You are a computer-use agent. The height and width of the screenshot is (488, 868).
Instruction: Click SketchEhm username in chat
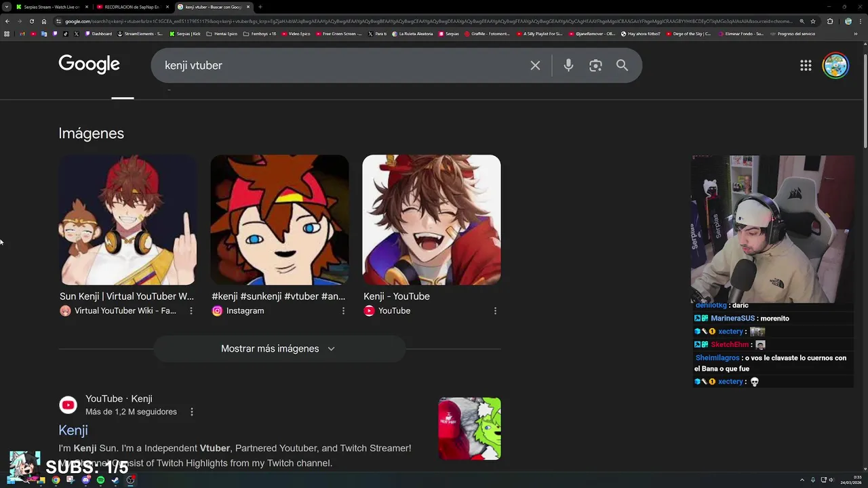point(730,345)
